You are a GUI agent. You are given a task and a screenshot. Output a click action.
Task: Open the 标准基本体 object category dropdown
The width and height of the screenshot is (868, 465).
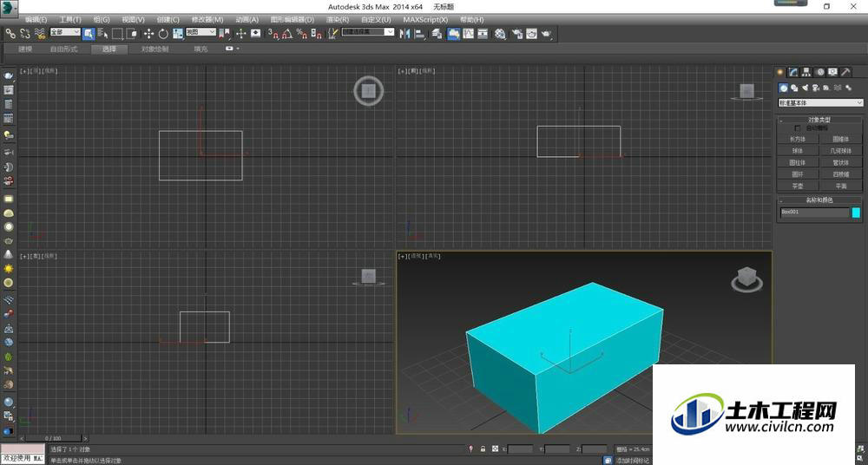pos(820,103)
